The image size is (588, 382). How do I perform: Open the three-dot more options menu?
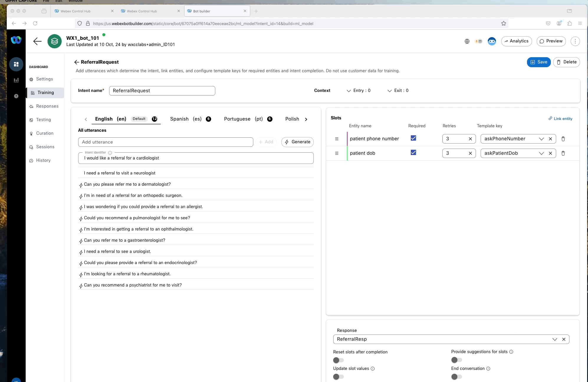[575, 41]
